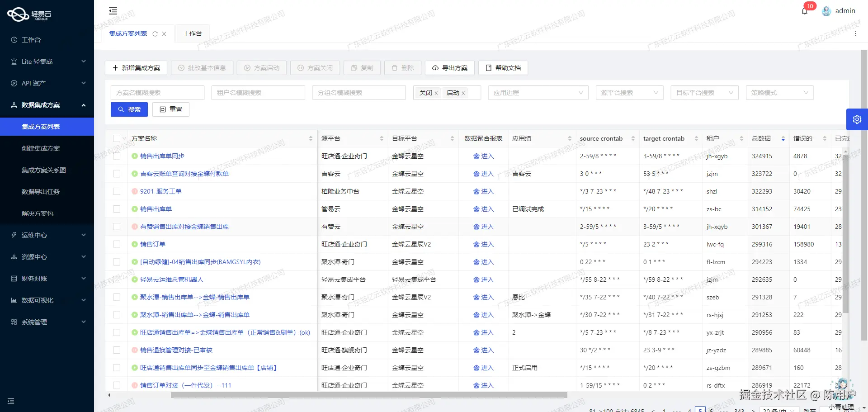Click the 重置 reset icon button
The image size is (868, 412).
coord(163,109)
